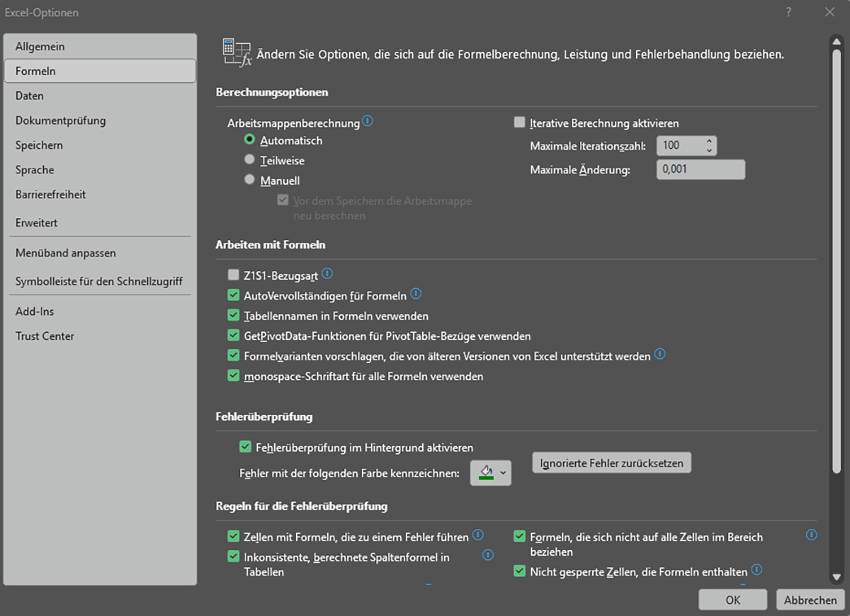Select the Manuell calculation radio button
The height and width of the screenshot is (616, 850).
point(249,180)
